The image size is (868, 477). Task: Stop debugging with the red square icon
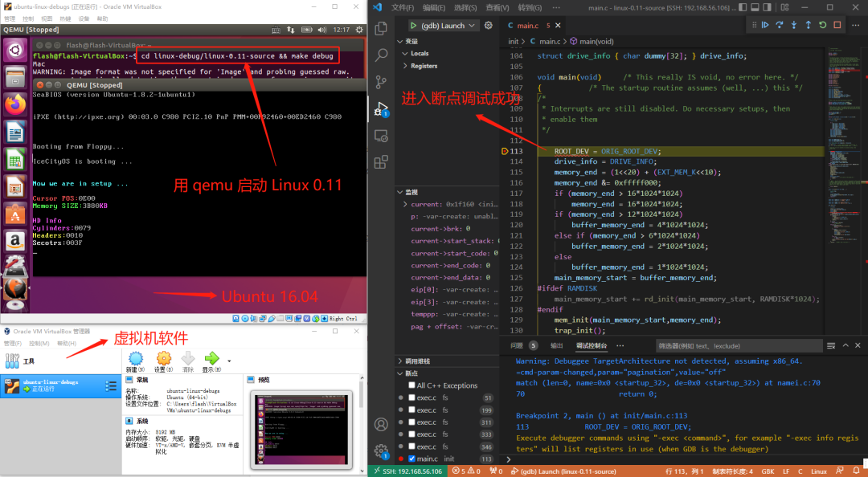pyautogui.click(x=837, y=25)
